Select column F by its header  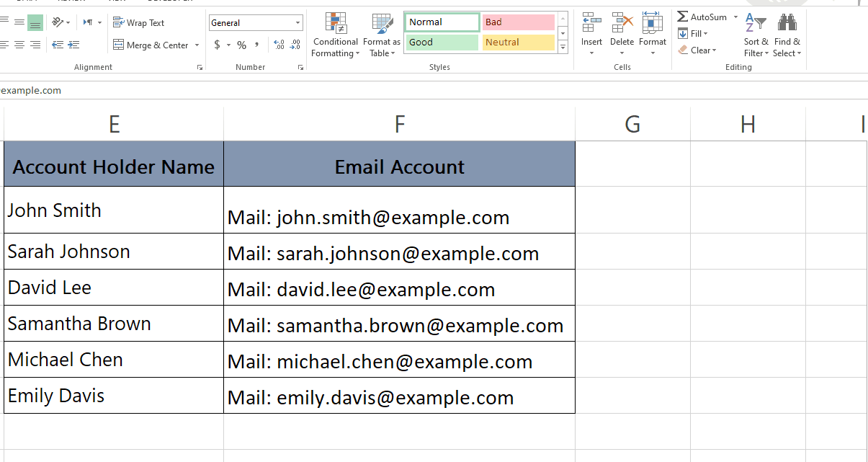coord(400,124)
